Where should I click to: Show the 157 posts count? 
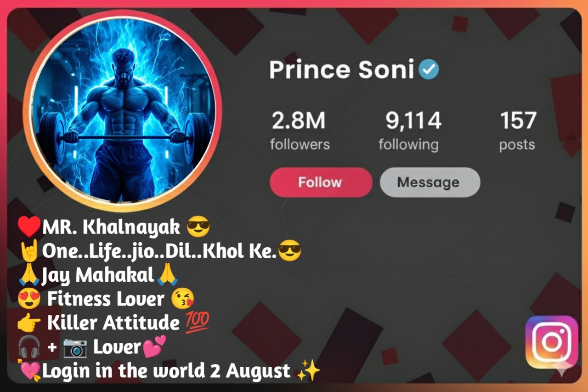coord(518,131)
